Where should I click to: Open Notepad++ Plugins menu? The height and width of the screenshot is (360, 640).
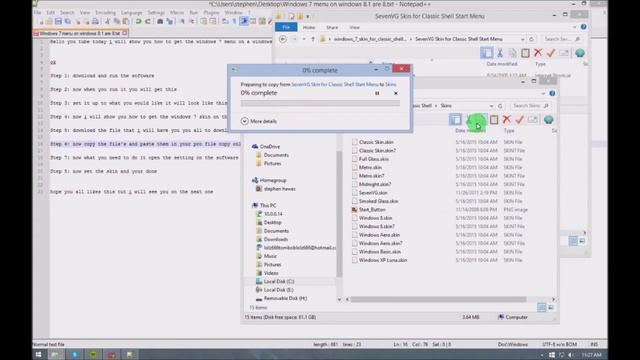tap(211, 13)
